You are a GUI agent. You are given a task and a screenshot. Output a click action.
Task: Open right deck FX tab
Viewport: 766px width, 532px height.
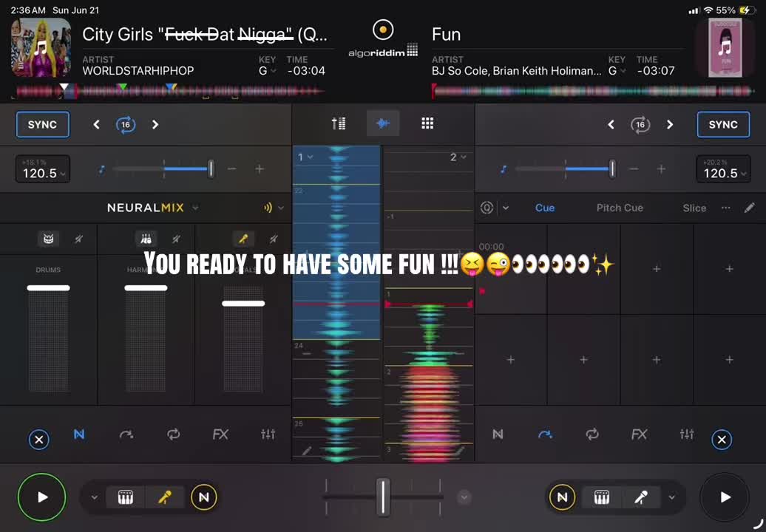(x=639, y=434)
